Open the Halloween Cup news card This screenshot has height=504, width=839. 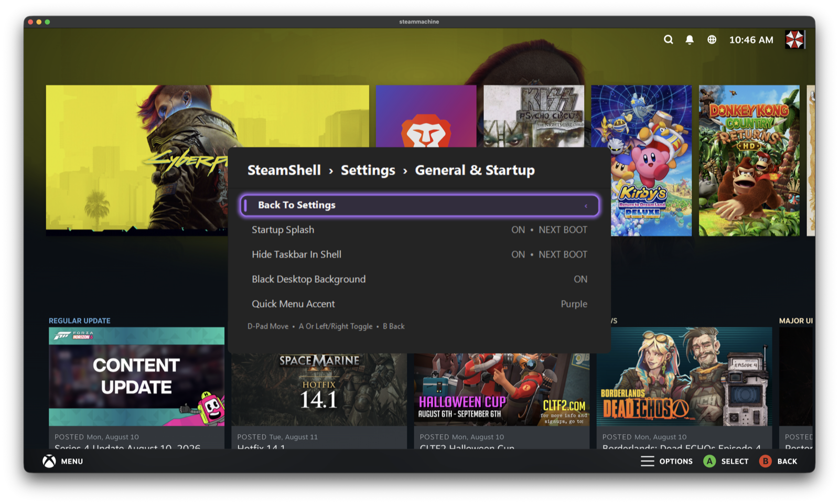[501, 401]
